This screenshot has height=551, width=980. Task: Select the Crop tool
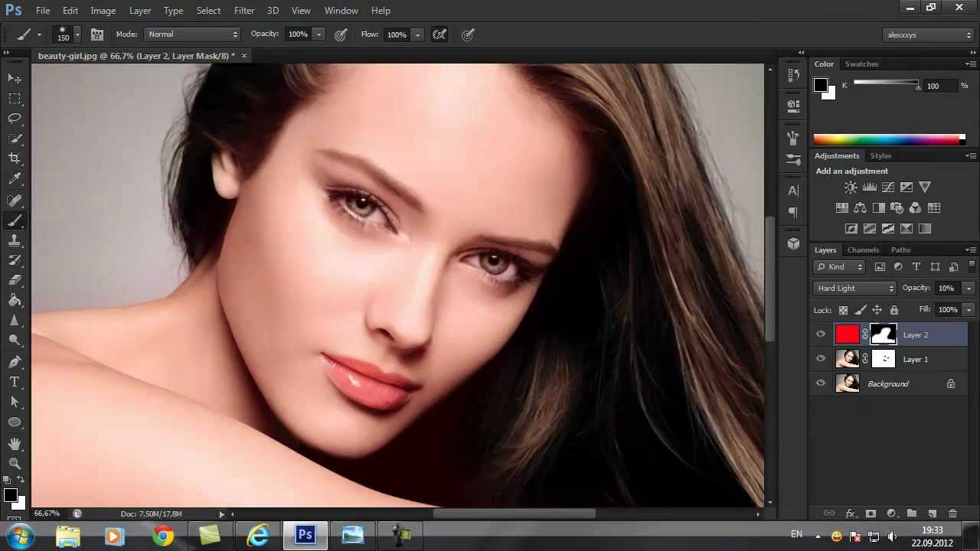(15, 158)
